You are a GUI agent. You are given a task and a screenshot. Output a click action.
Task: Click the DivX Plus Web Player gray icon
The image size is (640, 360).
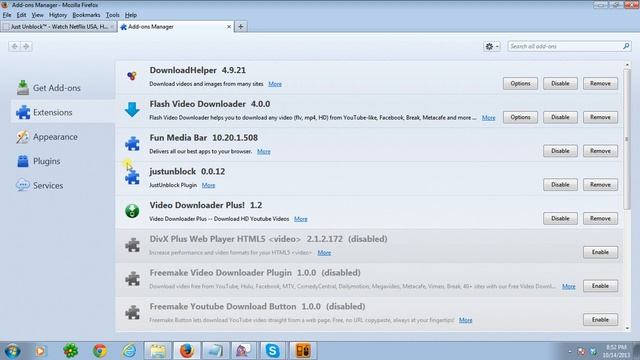pyautogui.click(x=132, y=245)
